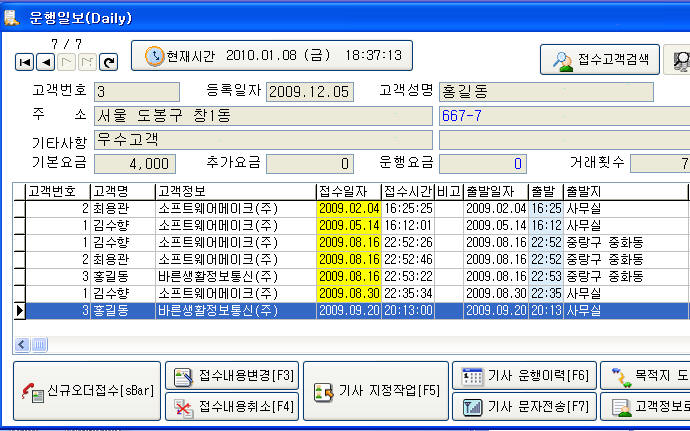Click the 고객성명 field 홍길동
This screenshot has width=690, height=431.
546,92
